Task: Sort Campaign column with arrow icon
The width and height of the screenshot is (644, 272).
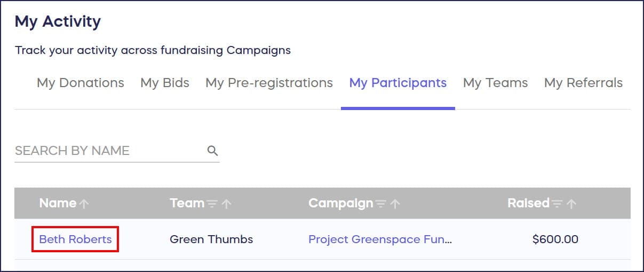Action: click(x=395, y=204)
